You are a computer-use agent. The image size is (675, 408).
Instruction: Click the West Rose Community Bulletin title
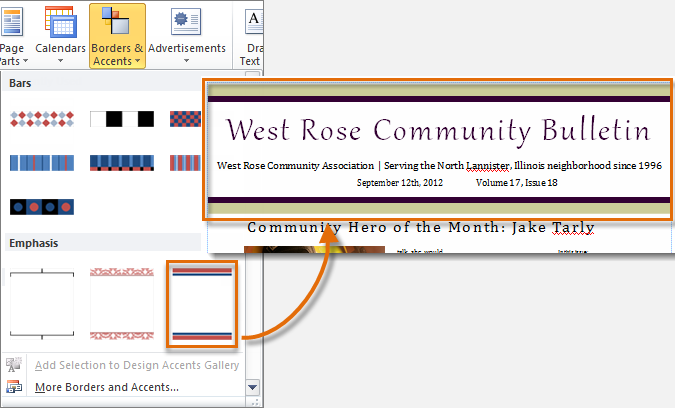tap(438, 131)
